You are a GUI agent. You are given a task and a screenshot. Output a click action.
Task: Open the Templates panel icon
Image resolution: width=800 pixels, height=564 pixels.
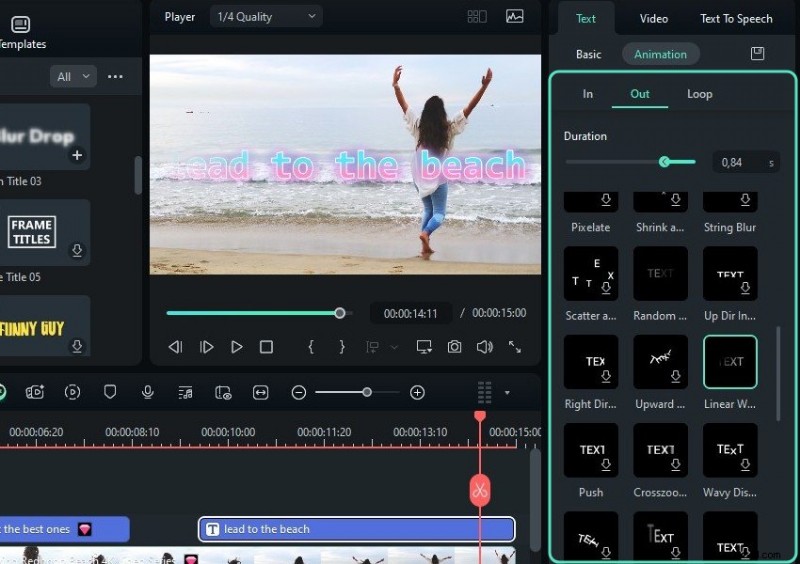(x=20, y=24)
